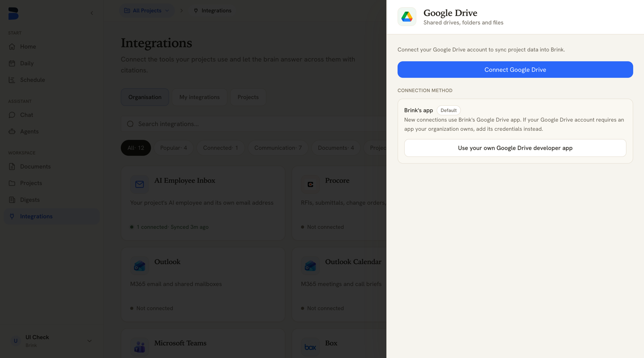The image size is (644, 358).
Task: Click the search magnifier icon
Action: tap(130, 124)
